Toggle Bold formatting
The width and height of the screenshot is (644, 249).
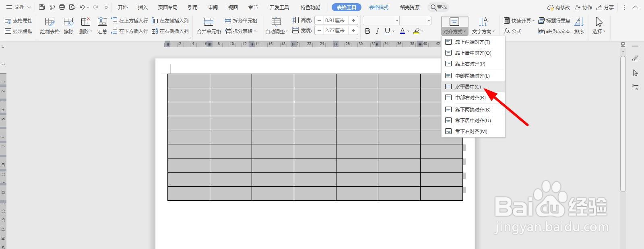[x=367, y=31]
